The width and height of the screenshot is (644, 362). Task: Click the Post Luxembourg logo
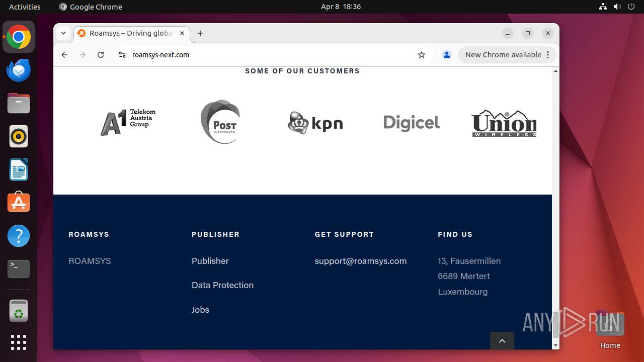[x=220, y=122]
